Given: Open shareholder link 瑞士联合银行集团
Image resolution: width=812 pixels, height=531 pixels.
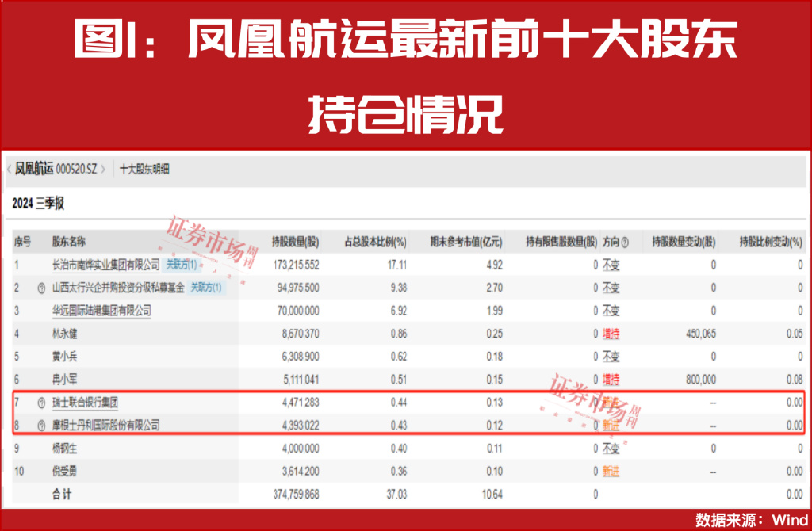Looking at the screenshot, I should click(85, 402).
